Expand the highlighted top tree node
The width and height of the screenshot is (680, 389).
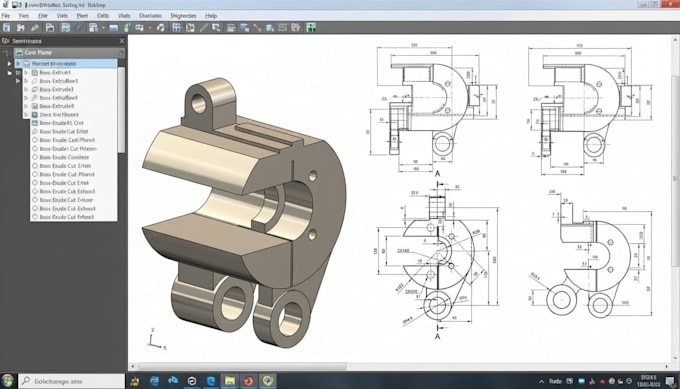(18, 64)
